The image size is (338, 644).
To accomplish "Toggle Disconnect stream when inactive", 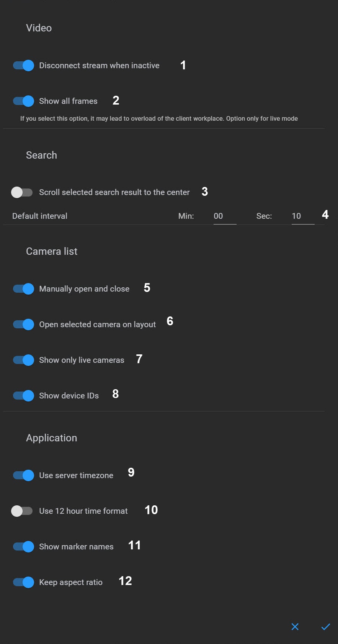I will pyautogui.click(x=23, y=66).
